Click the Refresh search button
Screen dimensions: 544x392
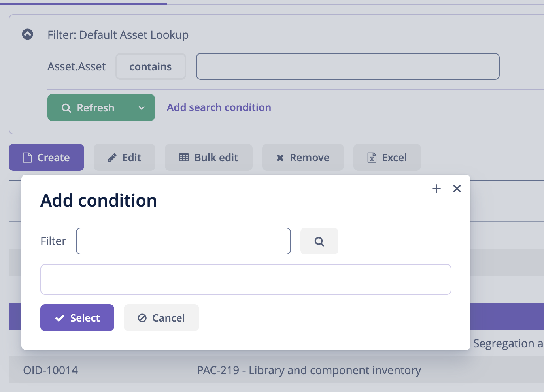88,107
